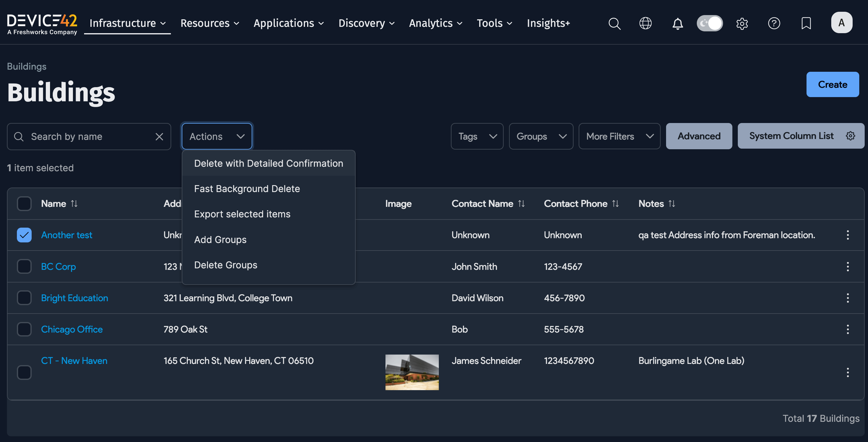Click the Create button
868x442 pixels.
click(832, 84)
